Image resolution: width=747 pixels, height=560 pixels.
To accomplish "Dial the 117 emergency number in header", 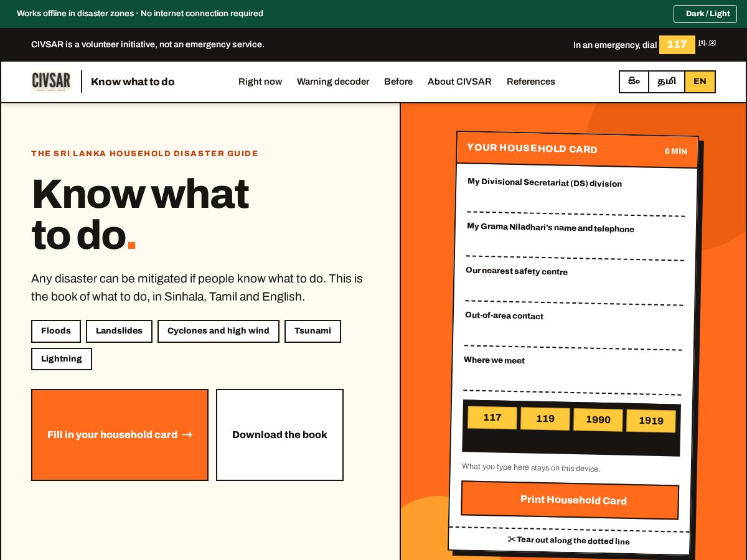I will point(677,44).
